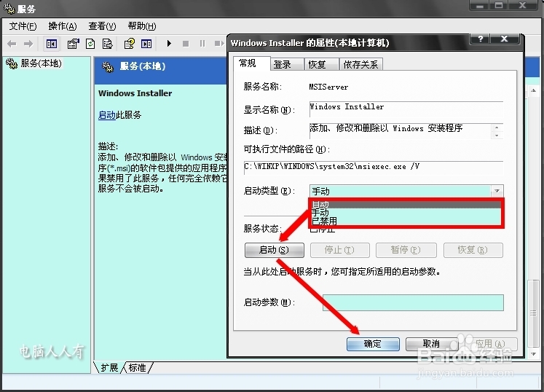Open the 帮助(H) menu
Image resolution: width=544 pixels, height=392 pixels.
(142, 26)
